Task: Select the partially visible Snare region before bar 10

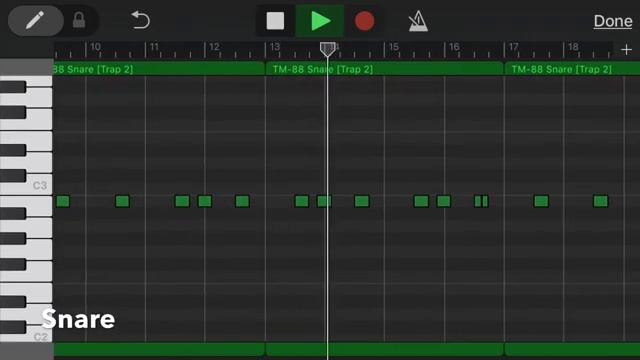Action: tap(159, 69)
